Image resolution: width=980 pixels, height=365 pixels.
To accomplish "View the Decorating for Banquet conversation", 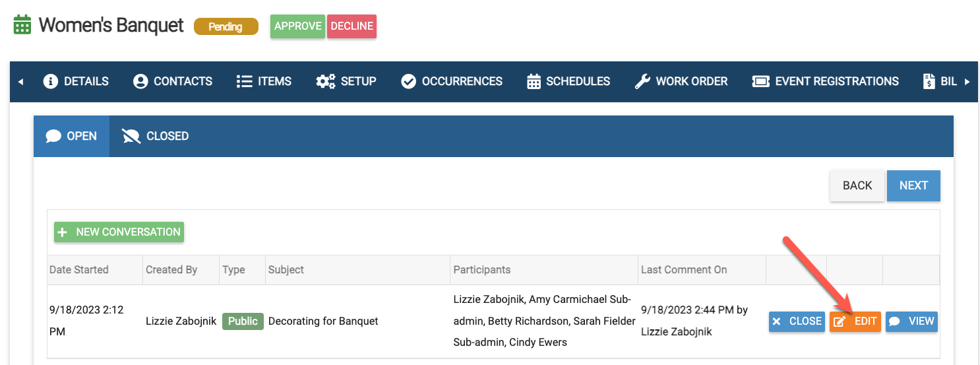I will 911,321.
